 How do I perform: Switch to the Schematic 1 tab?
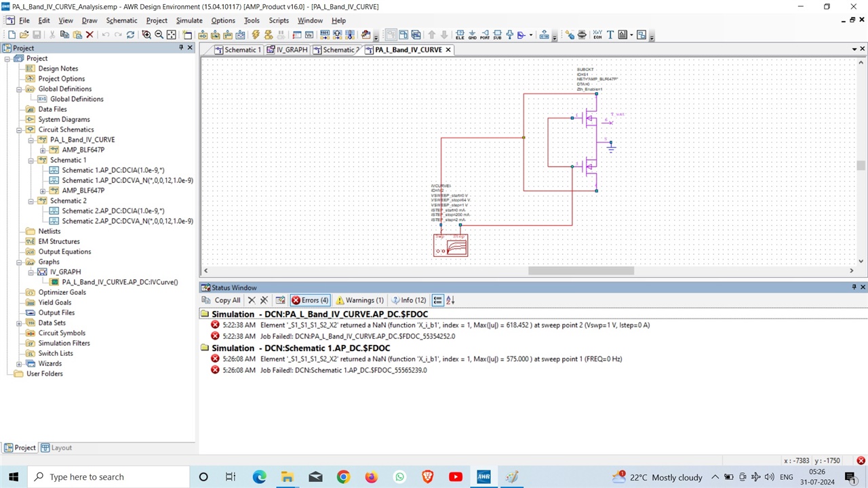click(238, 49)
